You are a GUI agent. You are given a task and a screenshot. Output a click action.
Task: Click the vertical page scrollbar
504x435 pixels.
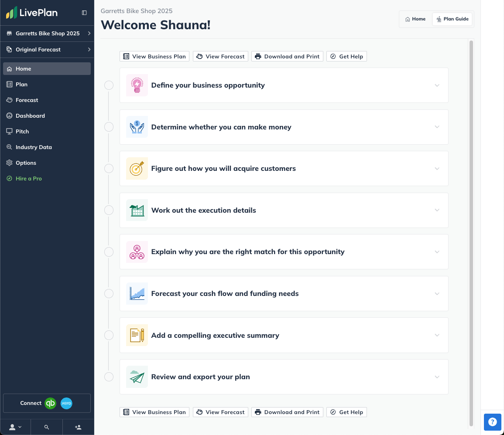click(x=471, y=233)
